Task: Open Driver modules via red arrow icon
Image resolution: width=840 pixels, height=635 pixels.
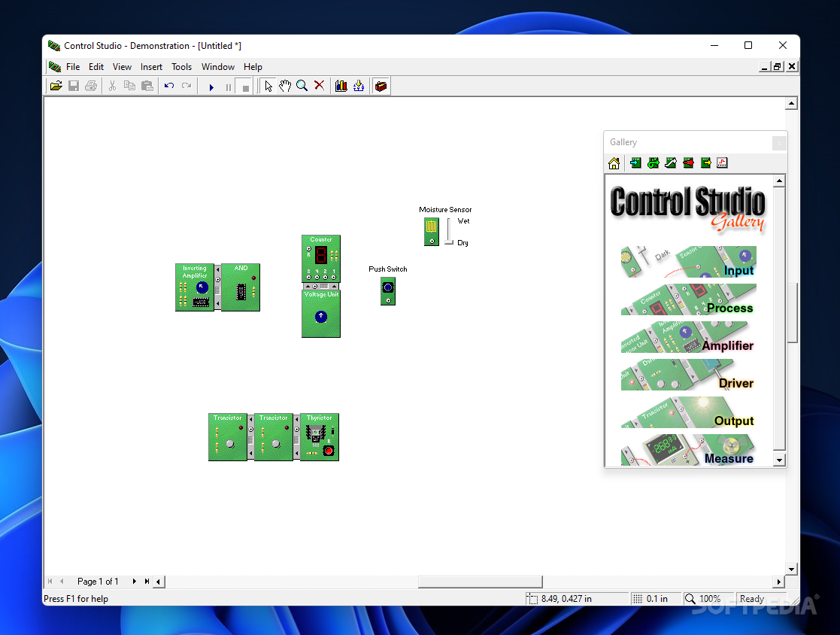Action: pos(688,163)
